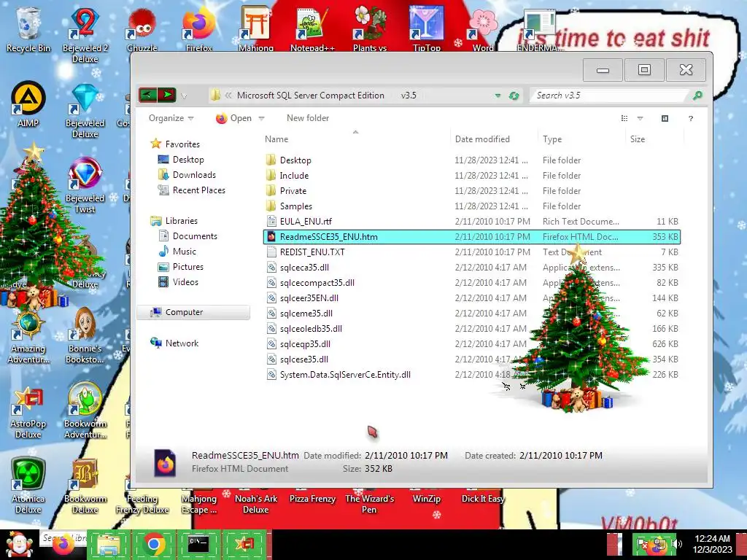Click the Bookworm Deluxe desktop icon

[x=85, y=486]
